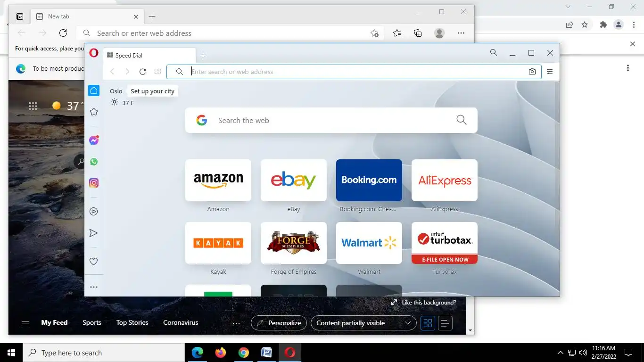Click Opera search tabs magnifier icon

click(x=494, y=53)
